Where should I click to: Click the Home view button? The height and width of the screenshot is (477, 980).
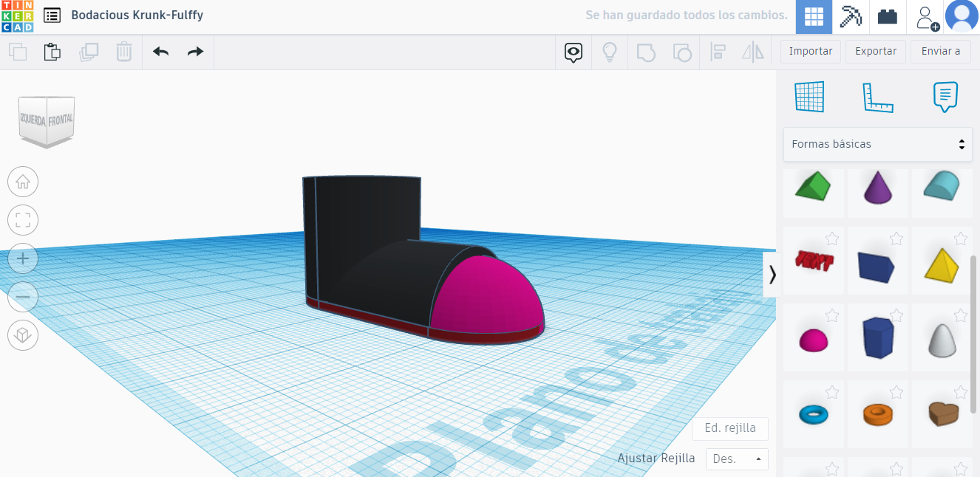click(23, 182)
